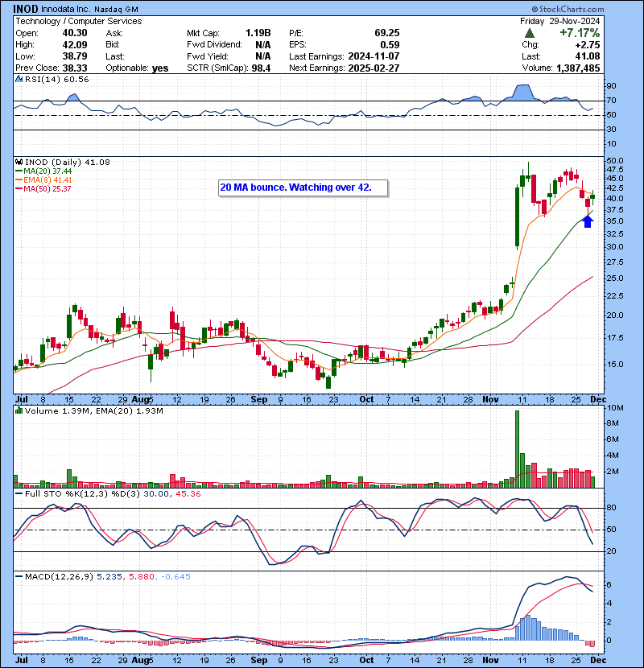
Task: Click the EMA(8) 41.41 legend text
Action: pyautogui.click(x=47, y=180)
